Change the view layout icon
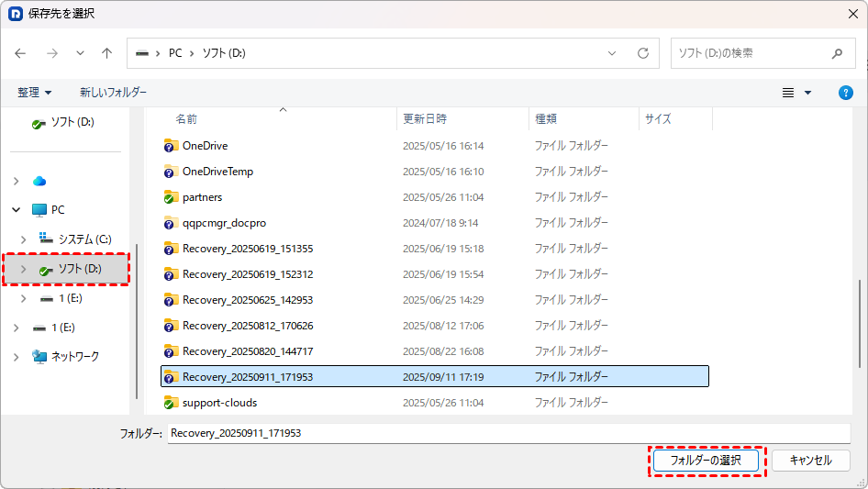This screenshot has width=868, height=489. tap(788, 93)
